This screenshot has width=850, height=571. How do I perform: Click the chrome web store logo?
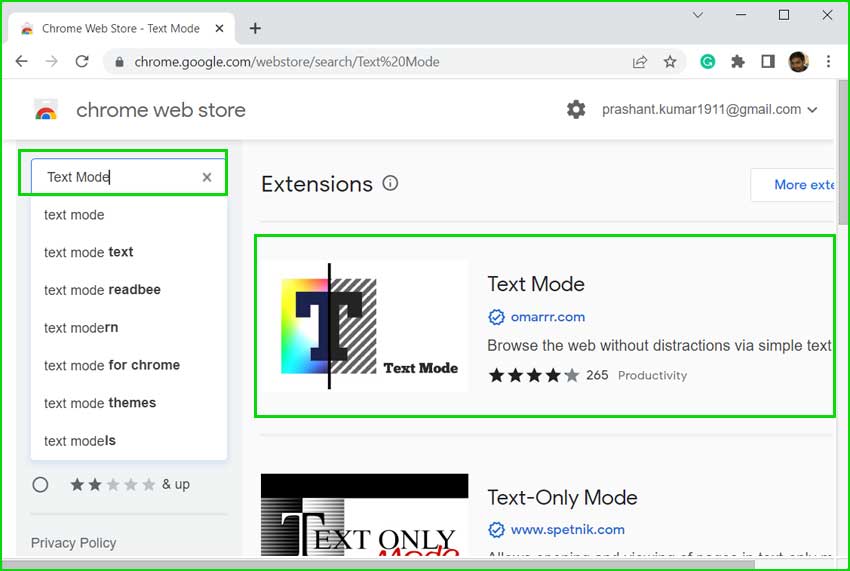pyautogui.click(x=46, y=110)
